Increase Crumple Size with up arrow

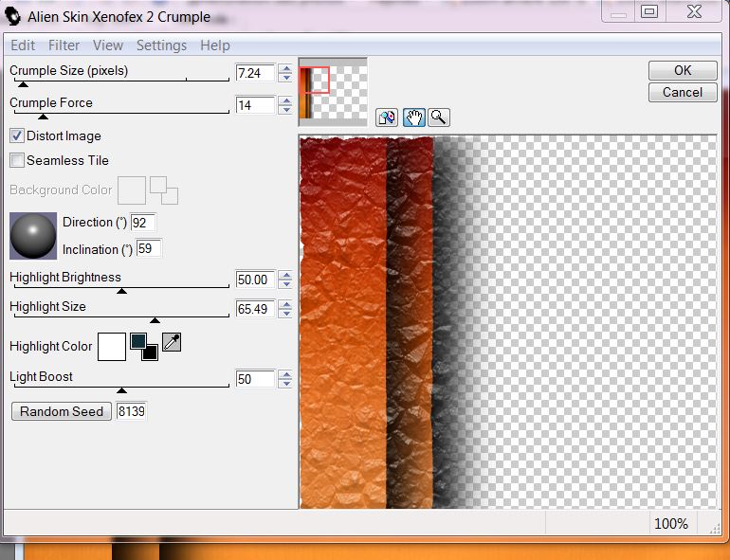[285, 69]
